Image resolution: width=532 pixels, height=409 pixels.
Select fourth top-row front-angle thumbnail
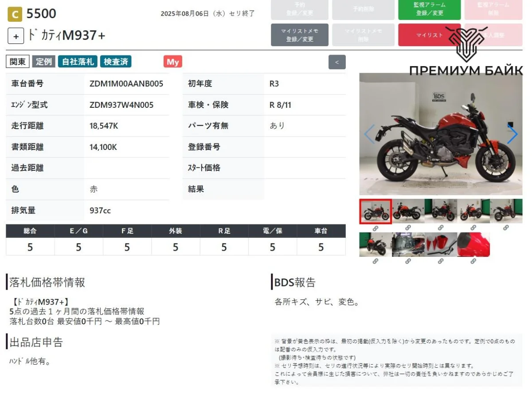[x=473, y=211]
